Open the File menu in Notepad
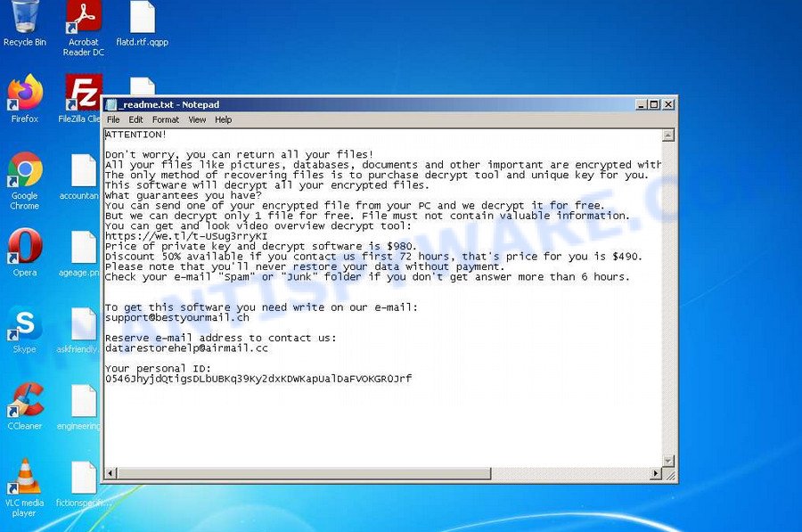 tap(113, 119)
